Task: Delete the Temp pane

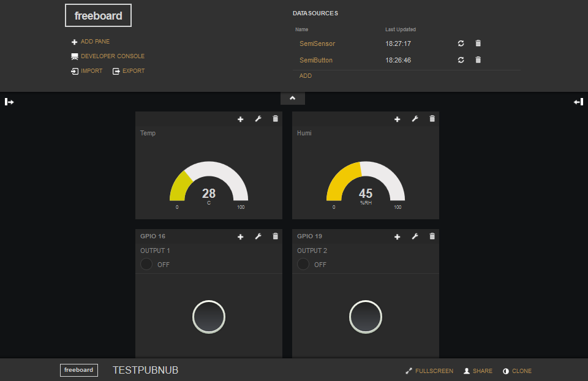Action: pyautogui.click(x=275, y=119)
